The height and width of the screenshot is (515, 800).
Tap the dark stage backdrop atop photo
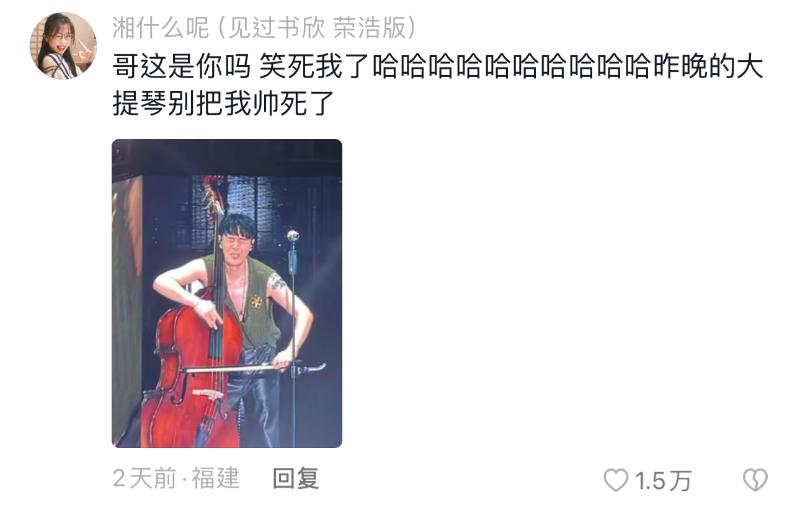click(227, 157)
